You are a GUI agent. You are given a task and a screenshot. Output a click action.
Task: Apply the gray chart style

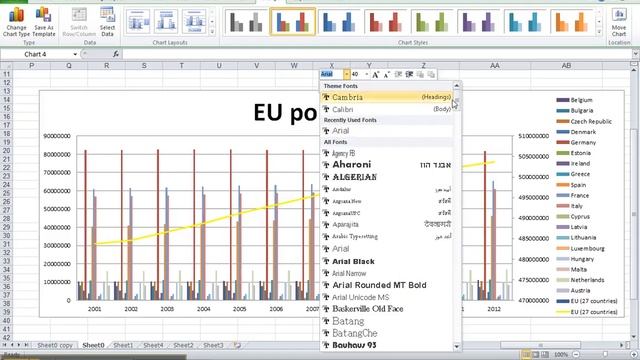click(x=246, y=22)
